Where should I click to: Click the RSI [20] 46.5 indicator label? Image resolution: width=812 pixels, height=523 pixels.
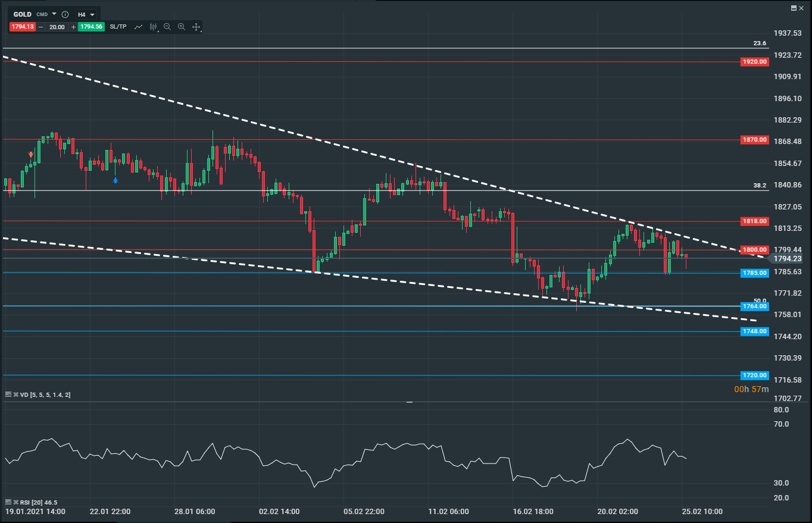tap(39, 503)
